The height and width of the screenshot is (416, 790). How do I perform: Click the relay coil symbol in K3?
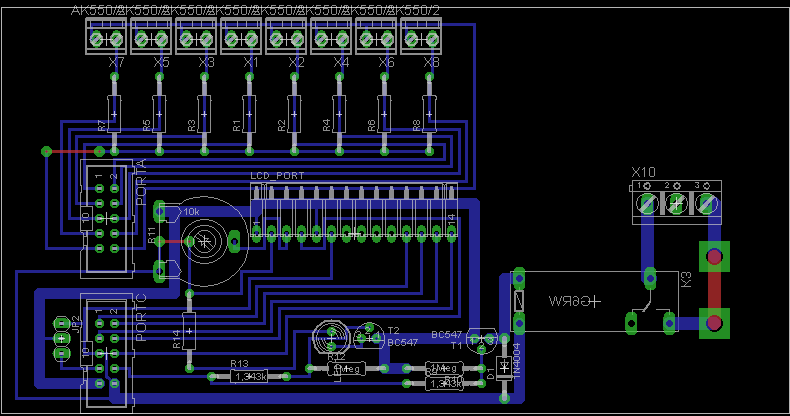coord(519,301)
